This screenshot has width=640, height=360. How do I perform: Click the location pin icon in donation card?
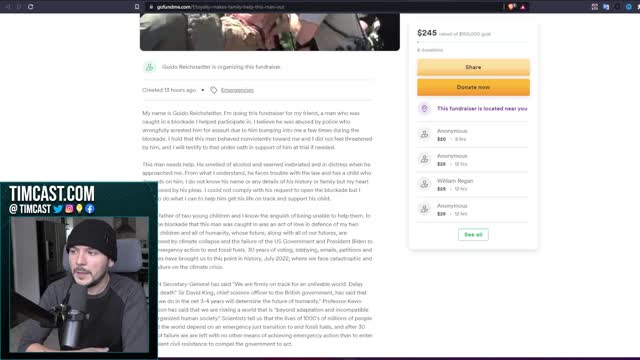(424, 109)
